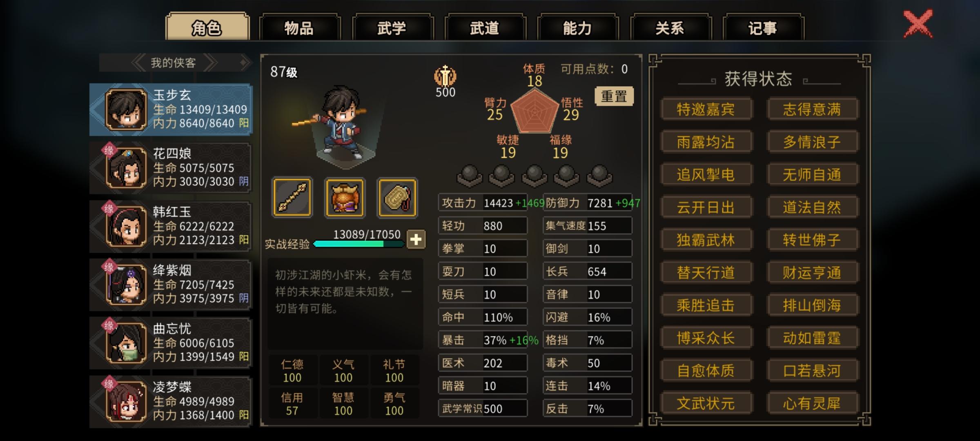Close the character panel with red X

tap(918, 24)
